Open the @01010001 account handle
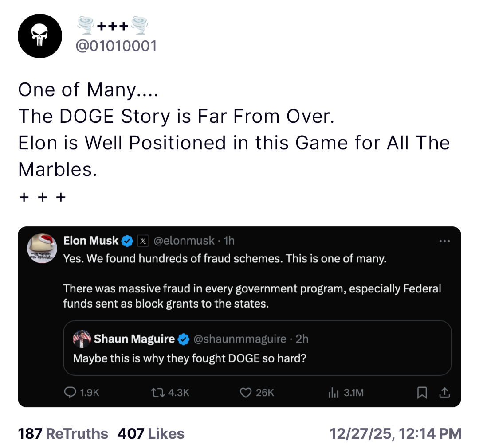Screen dimensions: 479x448 [116, 46]
